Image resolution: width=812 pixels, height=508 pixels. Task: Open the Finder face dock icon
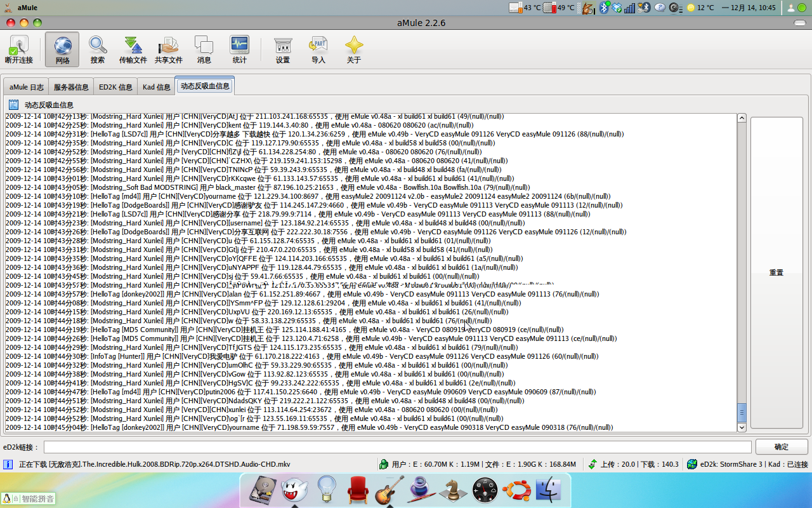[549, 490]
